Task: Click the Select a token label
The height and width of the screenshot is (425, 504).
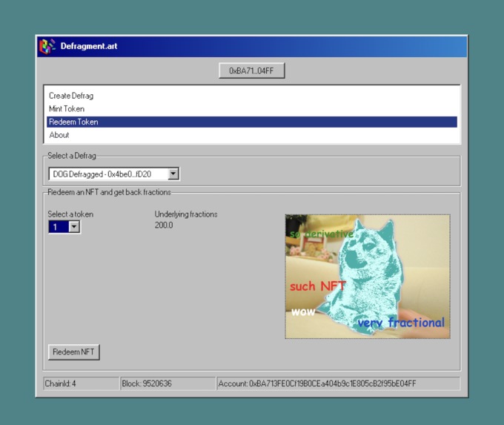Action: (x=70, y=214)
